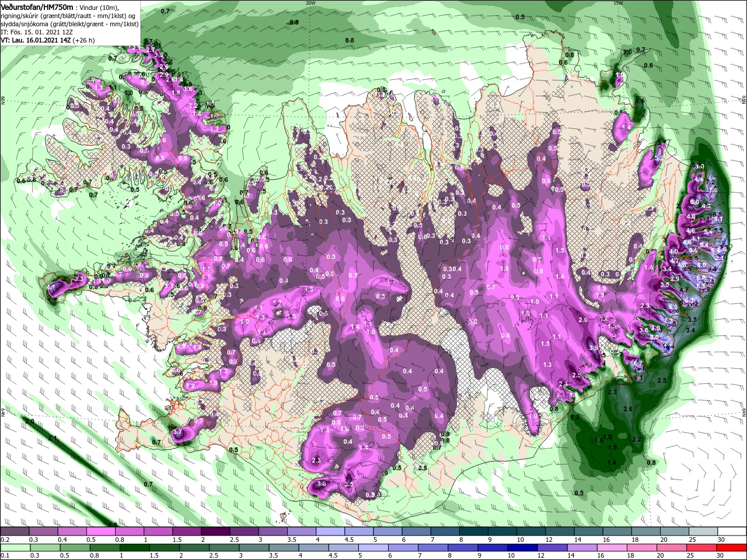Image resolution: width=747 pixels, height=560 pixels.
Task: Pick the bright pink 0.5–0.8 snow swatch
Action: pyautogui.click(x=100, y=531)
